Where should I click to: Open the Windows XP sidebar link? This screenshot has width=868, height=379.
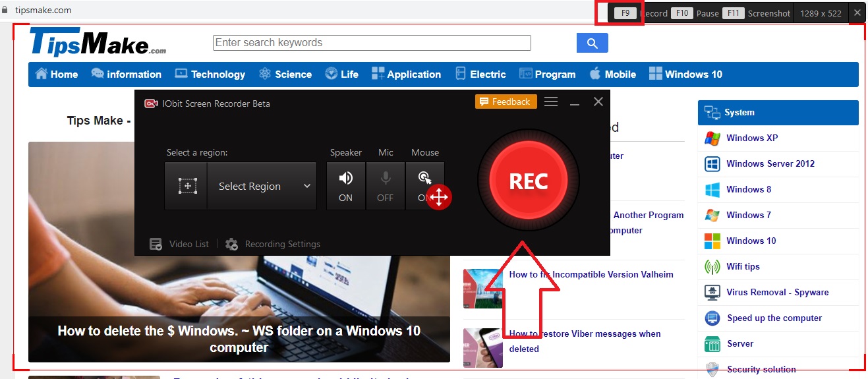pos(752,138)
